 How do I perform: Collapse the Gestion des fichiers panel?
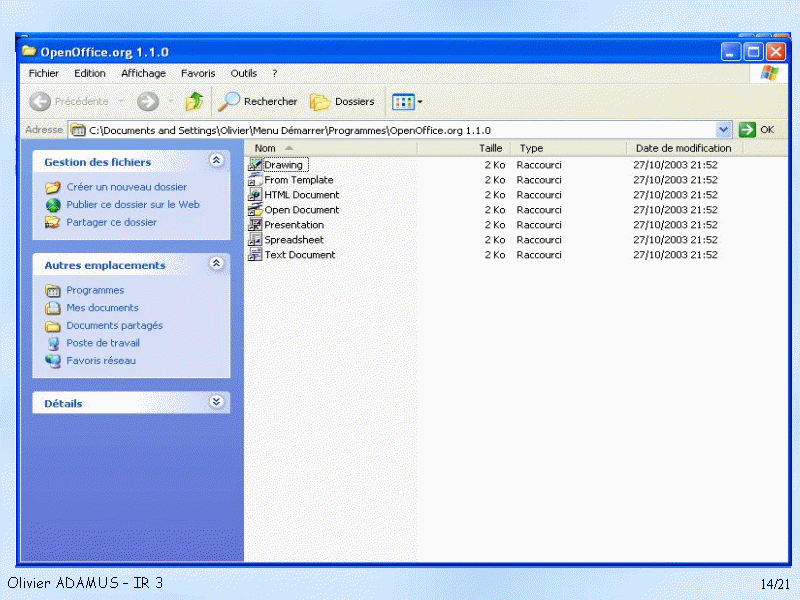click(x=216, y=160)
